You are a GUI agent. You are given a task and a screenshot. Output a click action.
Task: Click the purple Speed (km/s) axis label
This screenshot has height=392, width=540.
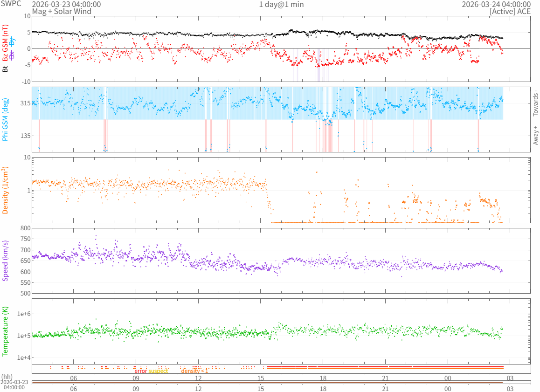(x=6, y=261)
